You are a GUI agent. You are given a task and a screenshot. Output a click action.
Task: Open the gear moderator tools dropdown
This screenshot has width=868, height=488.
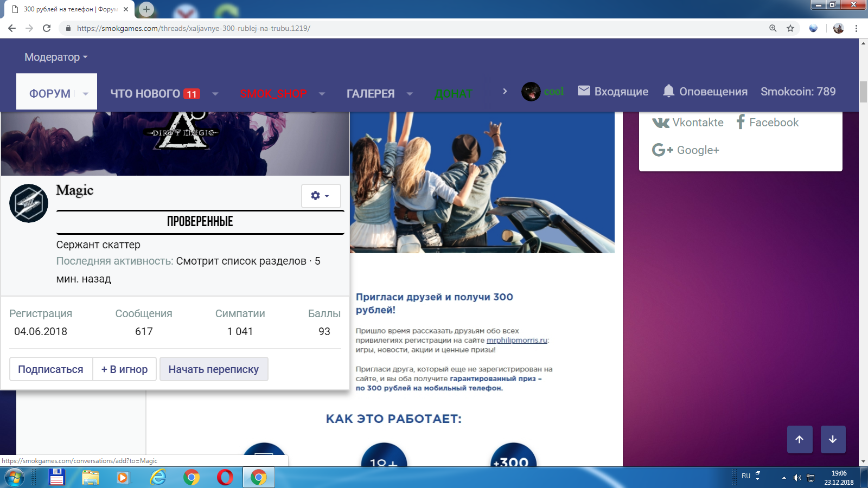point(321,196)
